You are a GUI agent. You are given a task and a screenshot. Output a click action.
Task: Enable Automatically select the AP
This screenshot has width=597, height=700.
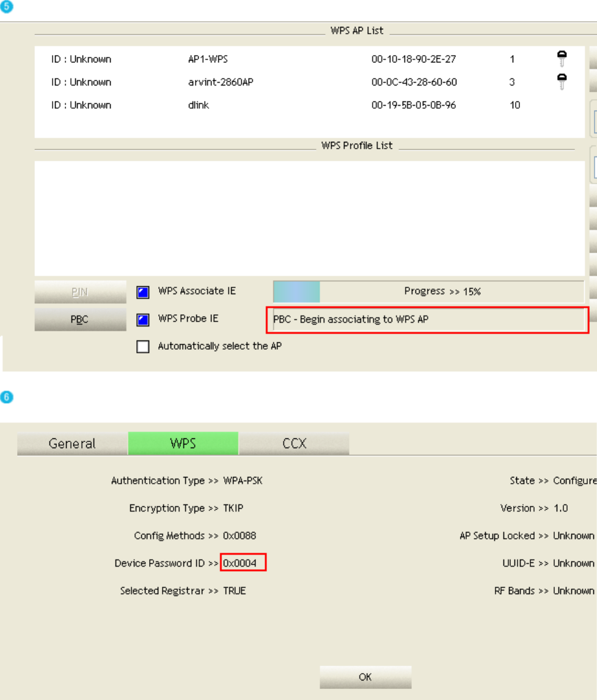[x=143, y=347]
